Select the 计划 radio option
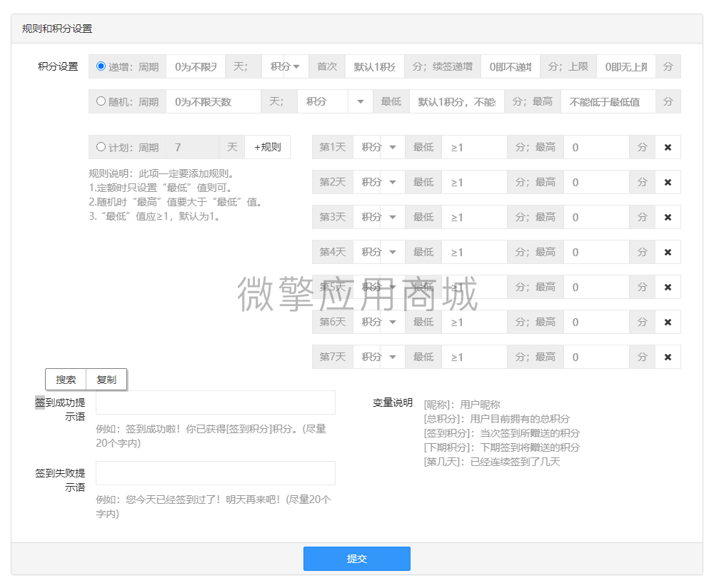Image resolution: width=714 pixels, height=588 pixels. [101, 146]
